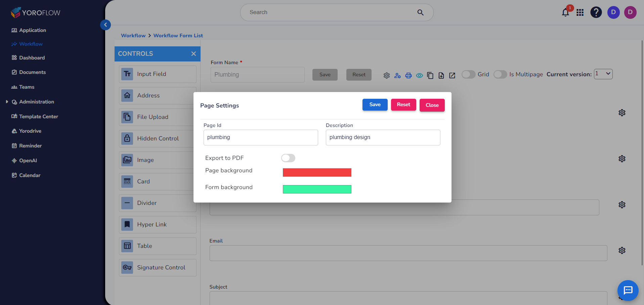Viewport: 644px width, 305px height.
Task: Toggle the Export to PDF switch
Action: 288,158
